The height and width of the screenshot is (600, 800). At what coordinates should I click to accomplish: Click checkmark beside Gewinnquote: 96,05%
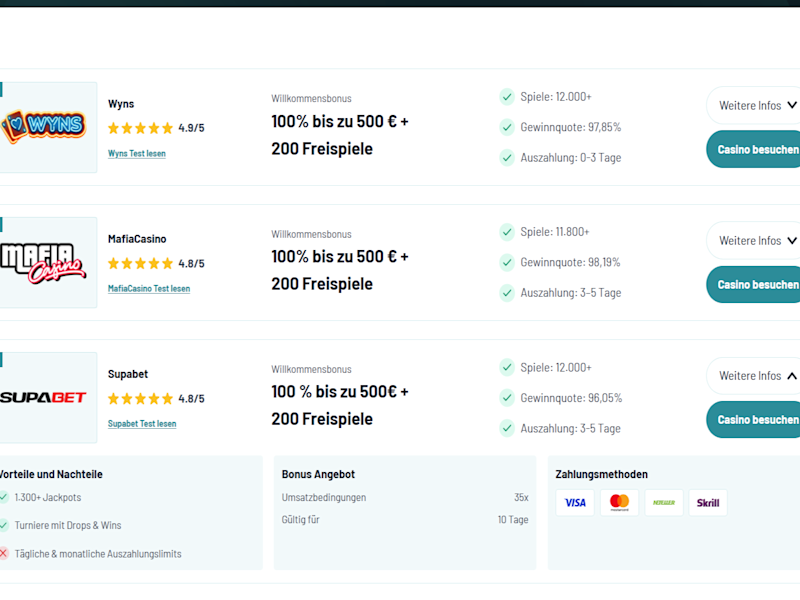[x=507, y=398]
